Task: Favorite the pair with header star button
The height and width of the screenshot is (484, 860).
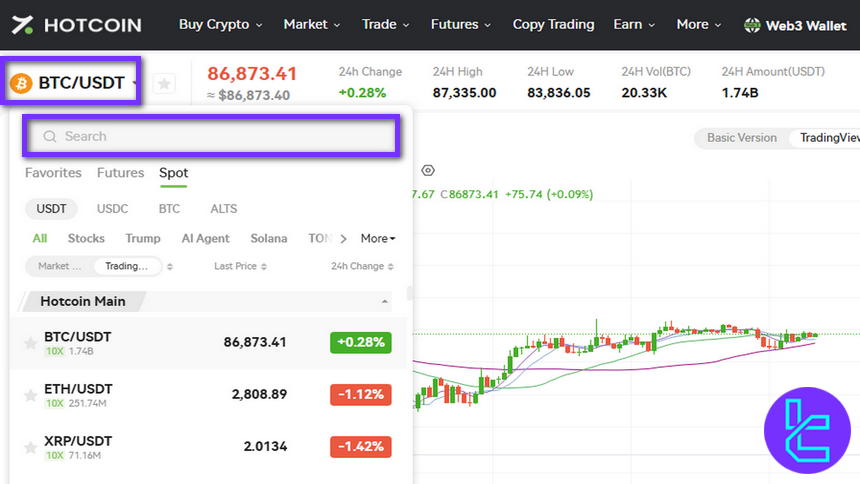Action: [x=163, y=84]
